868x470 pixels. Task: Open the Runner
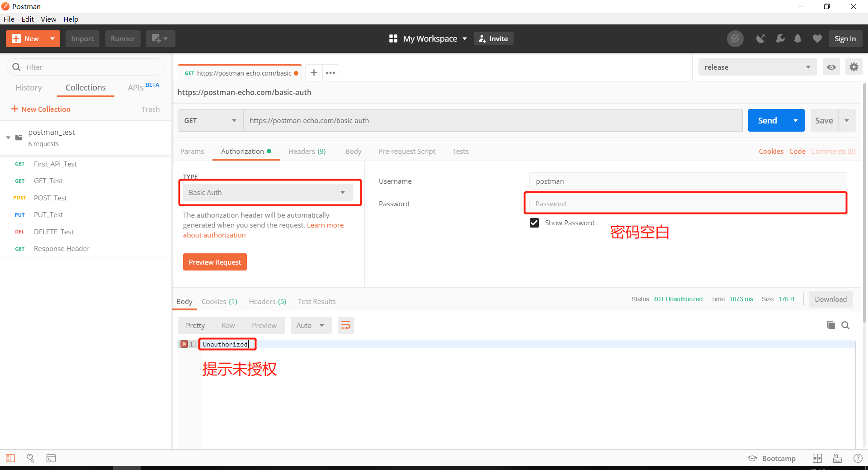coord(123,39)
